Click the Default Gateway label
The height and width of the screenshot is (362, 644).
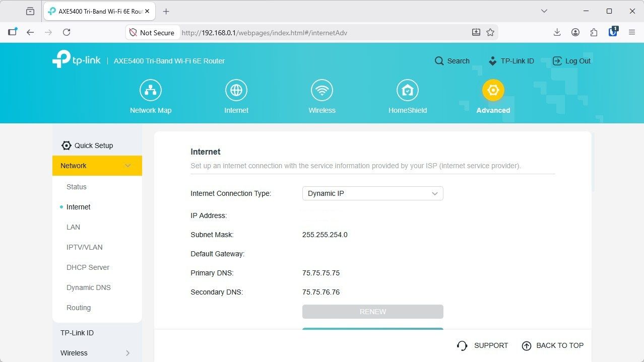point(218,254)
